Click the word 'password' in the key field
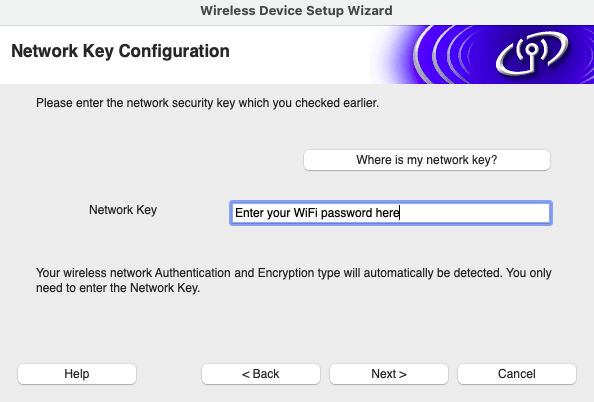 pos(347,213)
